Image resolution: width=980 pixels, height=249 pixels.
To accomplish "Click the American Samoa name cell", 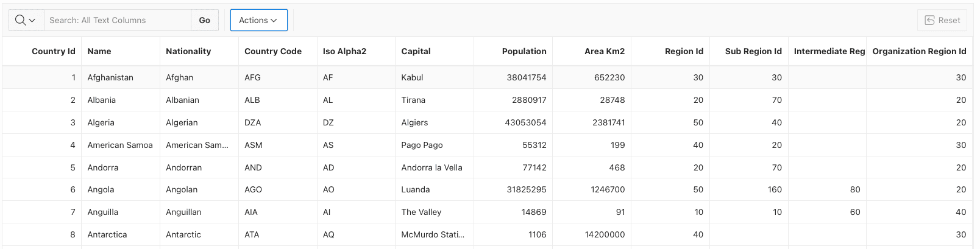I will (x=120, y=145).
